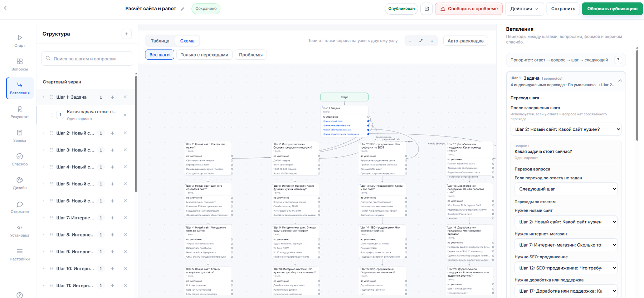Open the Спасибо sidebar section
644x298 pixels.
[20, 159]
